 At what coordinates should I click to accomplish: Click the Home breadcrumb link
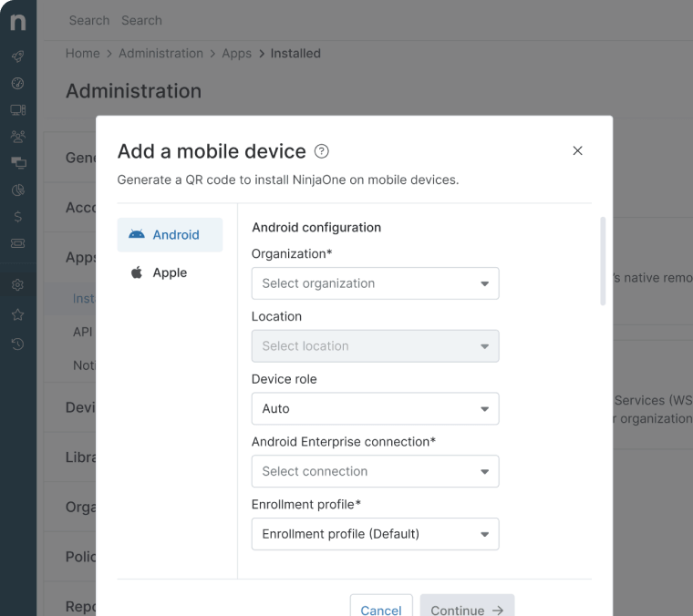pyautogui.click(x=83, y=54)
